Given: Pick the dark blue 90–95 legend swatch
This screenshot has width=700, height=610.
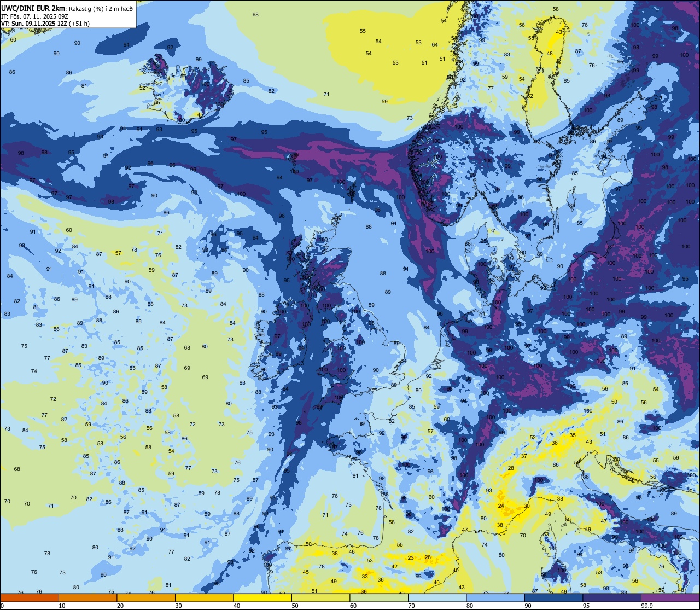Looking at the screenshot, I should pyautogui.click(x=553, y=597).
